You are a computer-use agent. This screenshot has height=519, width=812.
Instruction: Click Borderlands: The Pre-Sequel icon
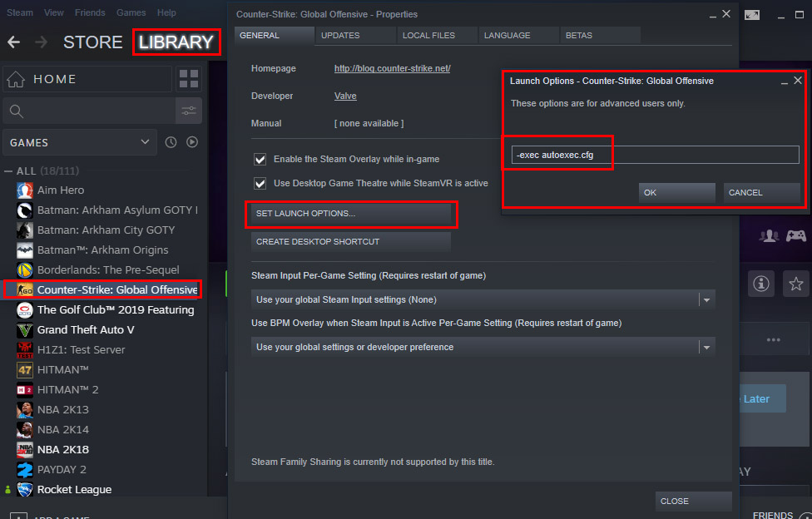pyautogui.click(x=25, y=269)
